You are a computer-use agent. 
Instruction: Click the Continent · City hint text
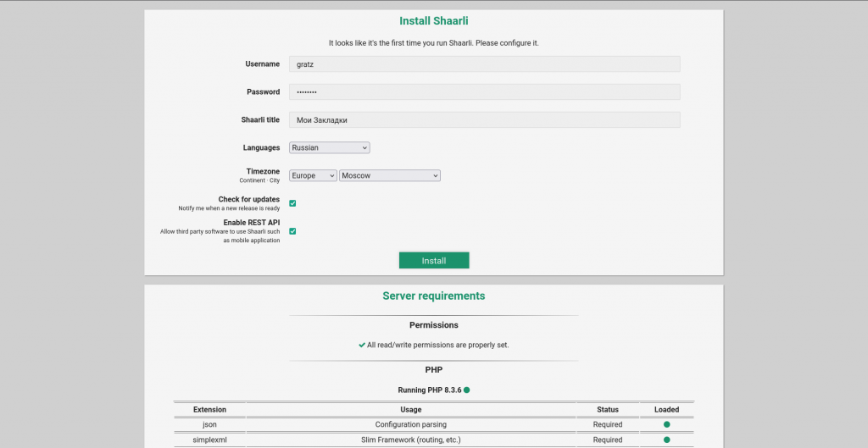[259, 180]
